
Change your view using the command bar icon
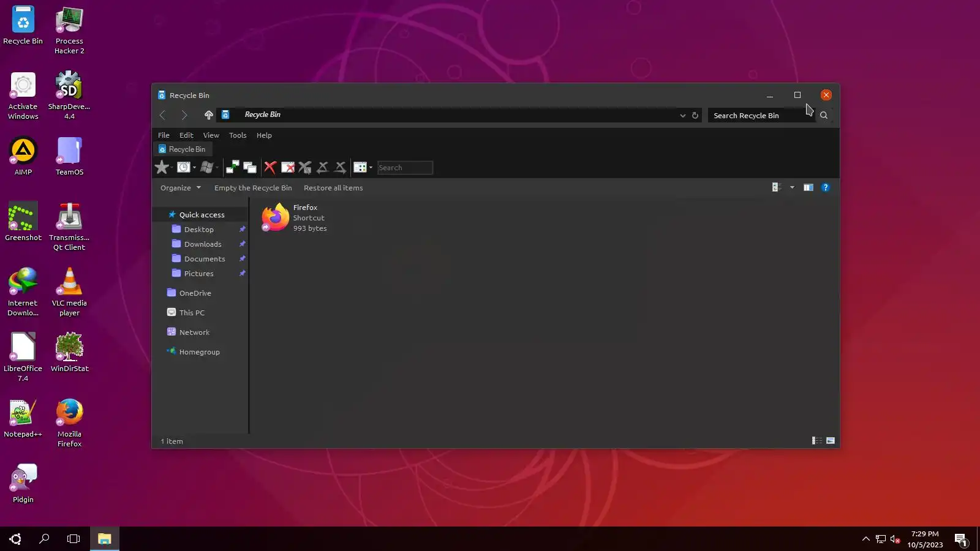[x=777, y=187]
